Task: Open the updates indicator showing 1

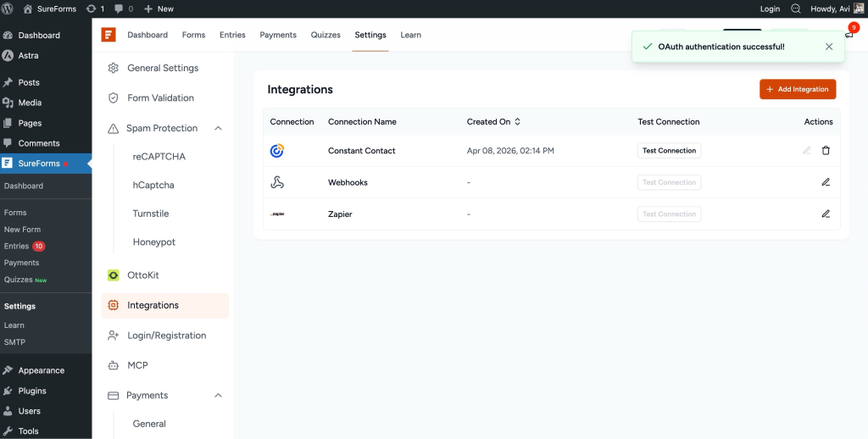Action: click(x=95, y=8)
